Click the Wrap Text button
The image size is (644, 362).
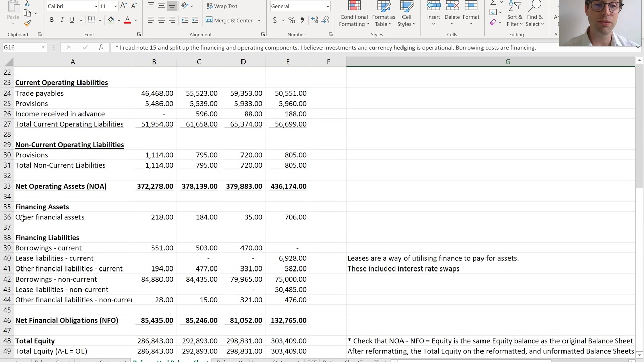tap(222, 6)
